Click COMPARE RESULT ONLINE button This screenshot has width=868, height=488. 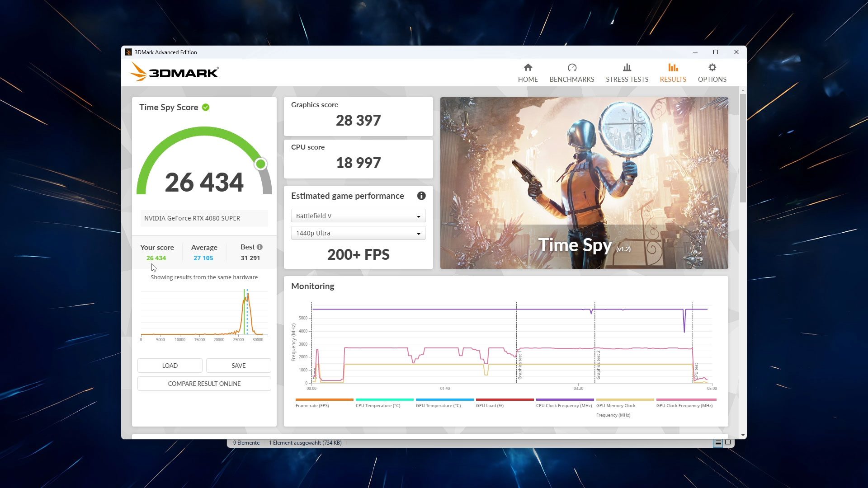pos(204,384)
